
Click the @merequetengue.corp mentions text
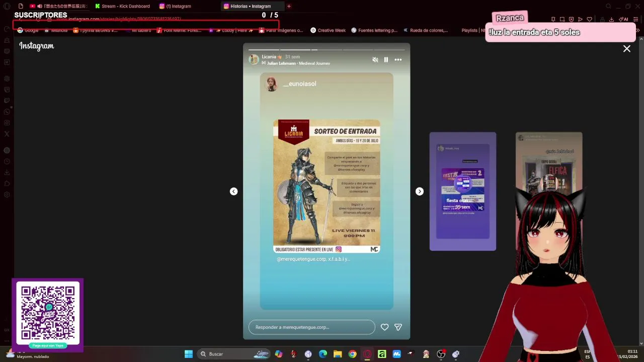tap(313, 259)
